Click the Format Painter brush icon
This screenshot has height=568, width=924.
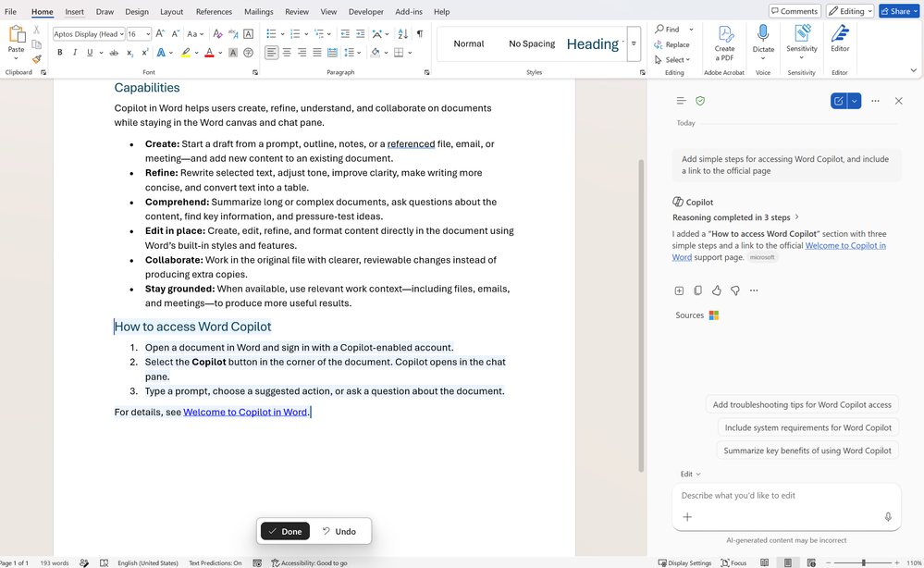point(37,59)
